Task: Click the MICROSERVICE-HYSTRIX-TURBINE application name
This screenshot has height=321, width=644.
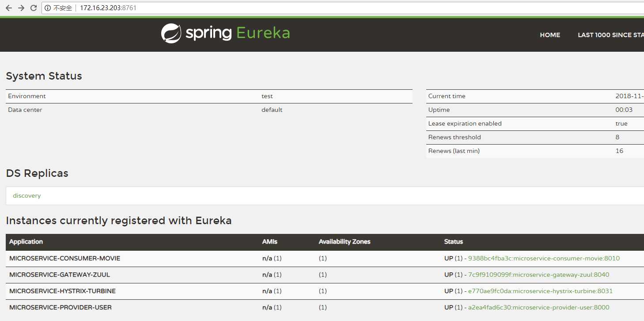Action: (62, 291)
